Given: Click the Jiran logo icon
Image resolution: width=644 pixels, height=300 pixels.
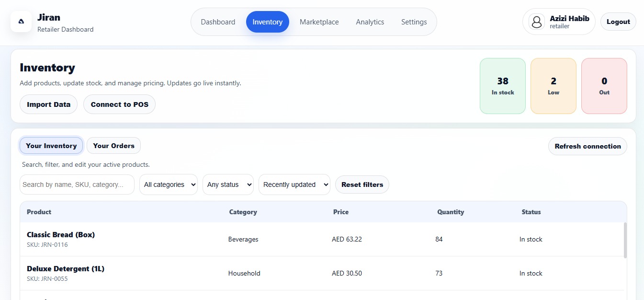Looking at the screenshot, I should [21, 22].
